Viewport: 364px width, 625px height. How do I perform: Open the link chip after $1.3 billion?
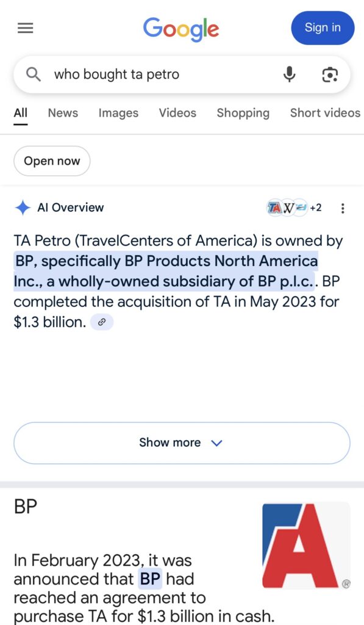(x=102, y=322)
